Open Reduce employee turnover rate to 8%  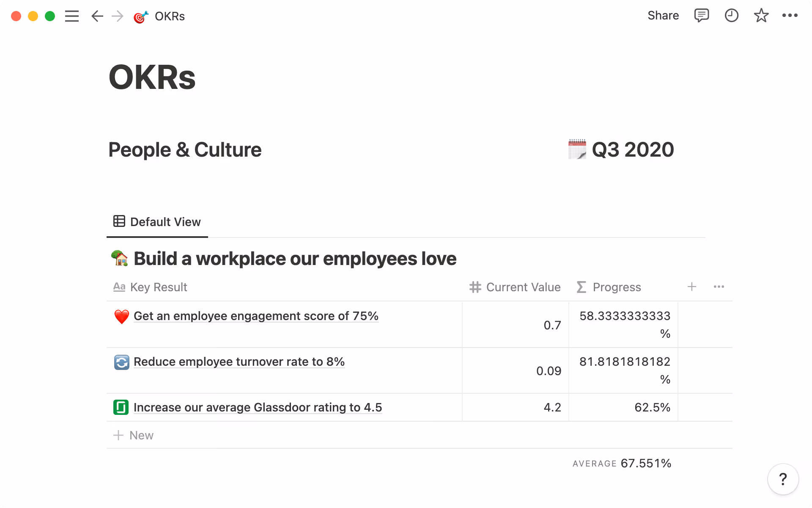coord(239,362)
